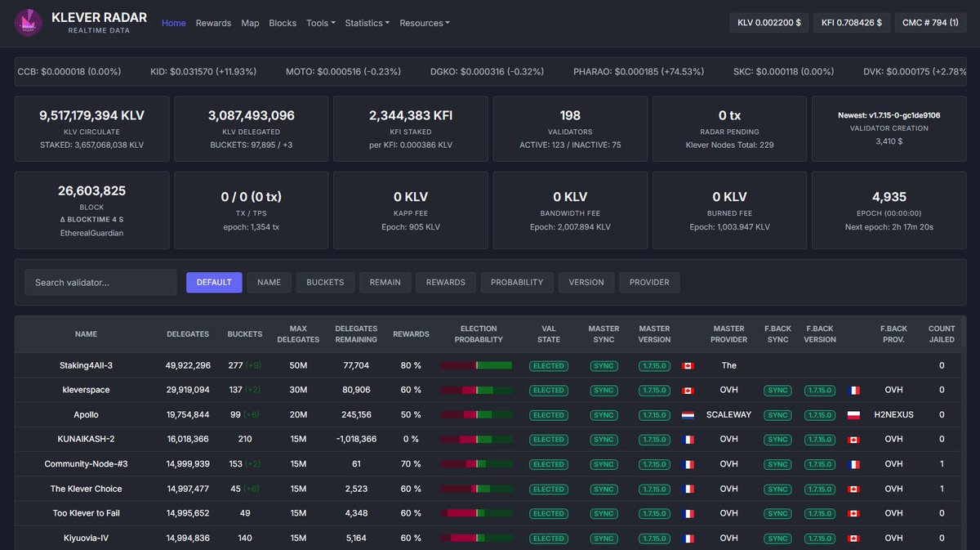Sort validators by PROBABILITY

coord(517,282)
